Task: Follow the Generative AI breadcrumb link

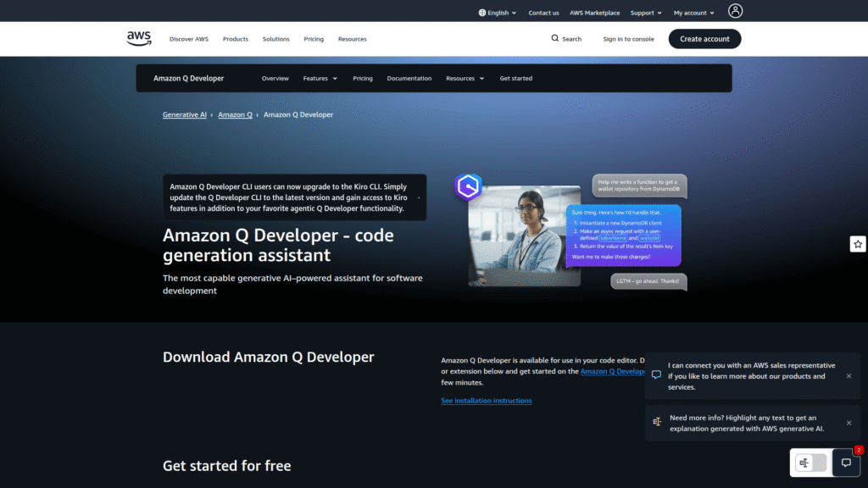Action: pyautogui.click(x=185, y=114)
